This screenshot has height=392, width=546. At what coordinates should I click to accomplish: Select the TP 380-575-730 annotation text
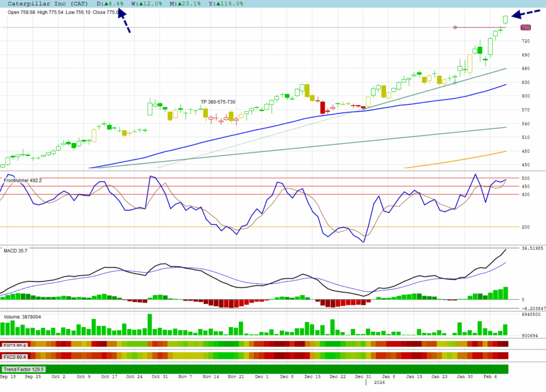coord(218,102)
